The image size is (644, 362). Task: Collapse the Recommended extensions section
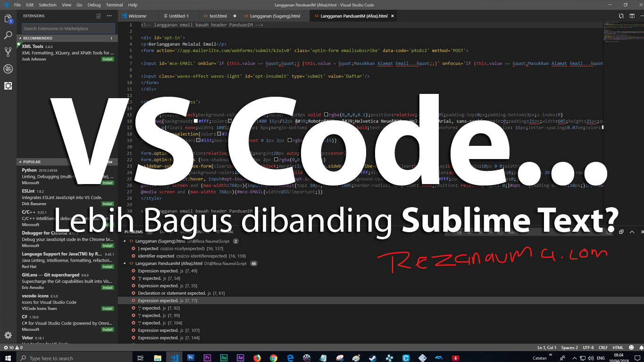67,38
